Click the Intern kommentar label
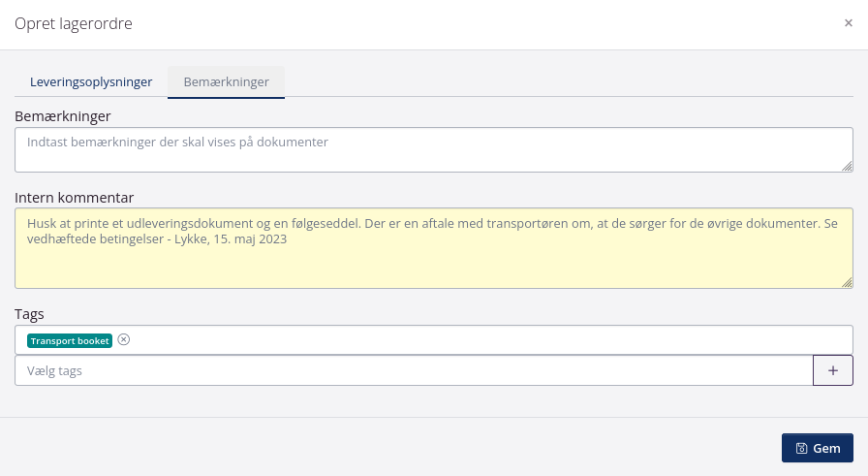 (74, 198)
